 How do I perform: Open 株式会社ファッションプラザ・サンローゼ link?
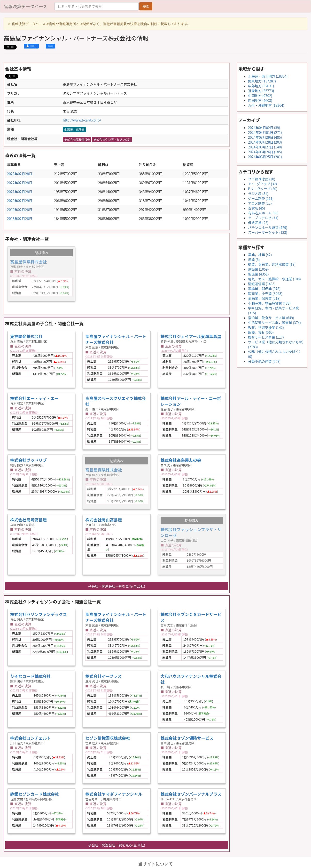tap(191, 532)
